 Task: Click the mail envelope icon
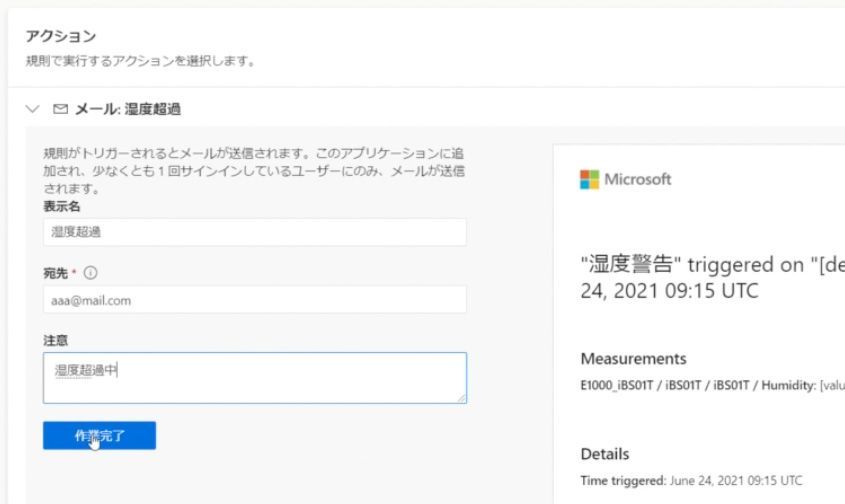[60, 109]
